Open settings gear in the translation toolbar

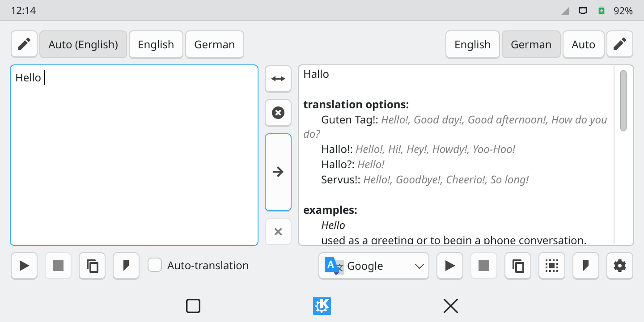click(x=620, y=266)
